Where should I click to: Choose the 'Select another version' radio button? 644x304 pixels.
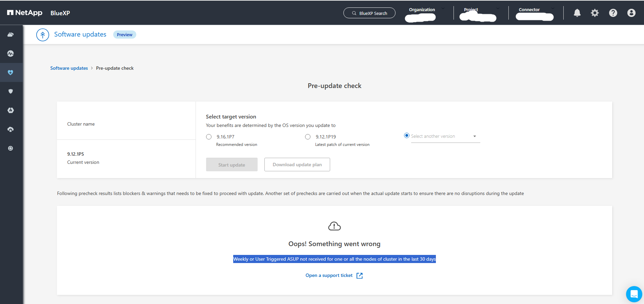pos(407,135)
